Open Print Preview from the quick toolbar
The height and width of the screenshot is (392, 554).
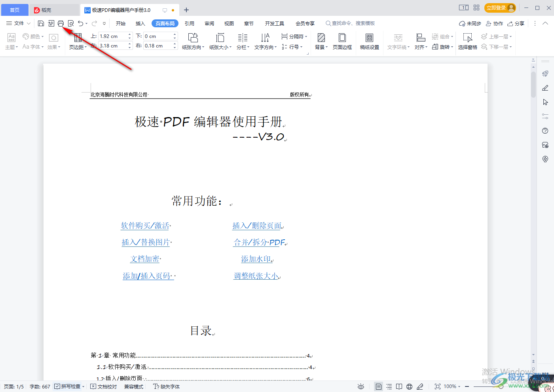[71, 23]
